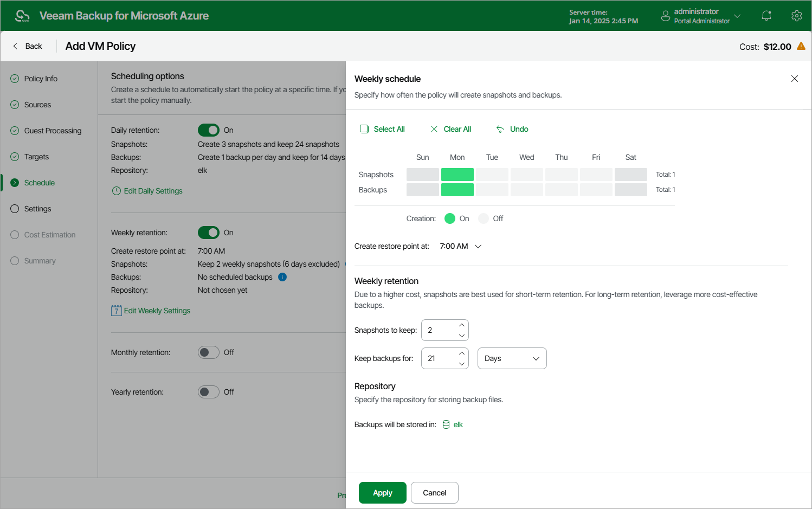Open the Edit Weekly Settings link
This screenshot has height=509, width=812.
point(157,311)
